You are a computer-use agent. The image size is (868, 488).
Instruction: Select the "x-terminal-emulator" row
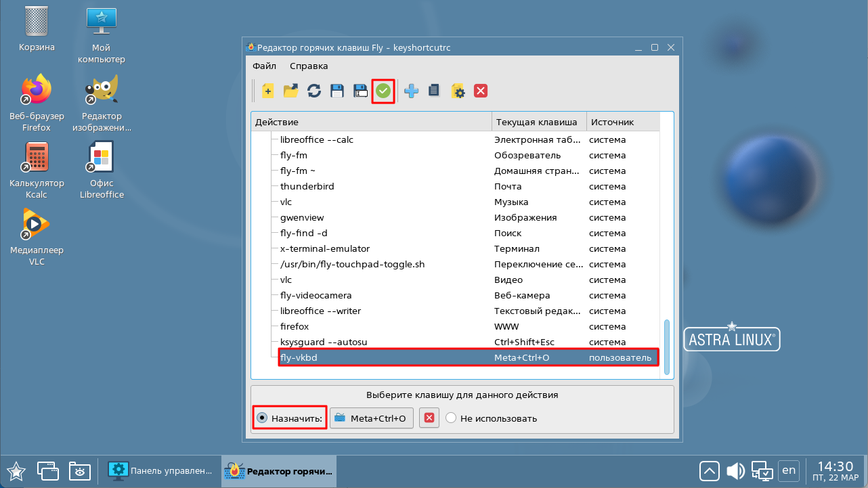325,248
